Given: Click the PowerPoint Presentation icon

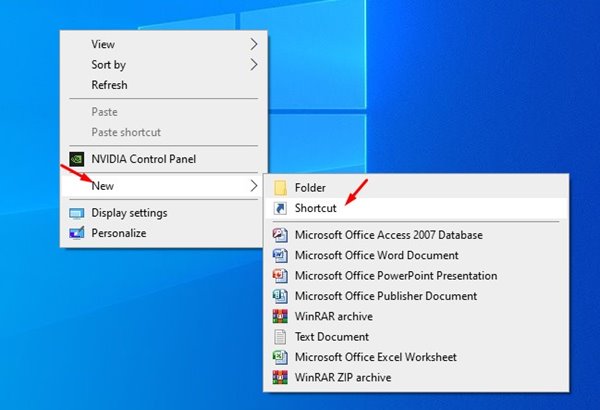Looking at the screenshot, I should [x=279, y=276].
